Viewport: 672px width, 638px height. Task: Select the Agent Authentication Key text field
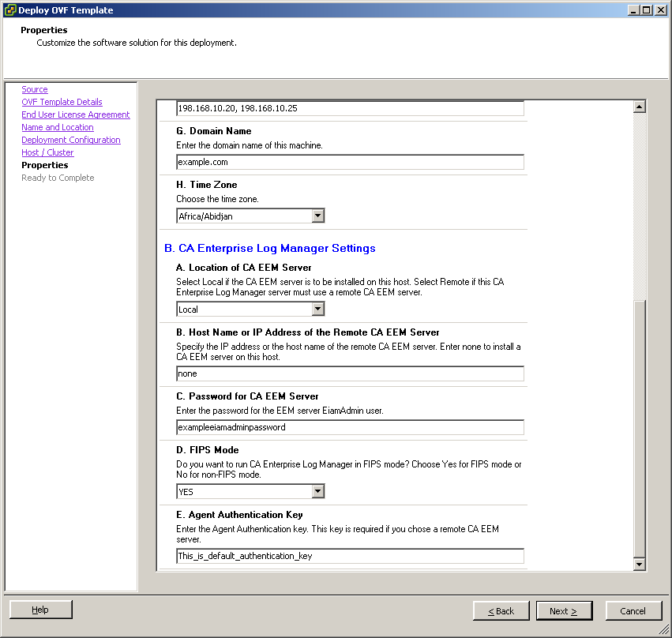click(350, 555)
